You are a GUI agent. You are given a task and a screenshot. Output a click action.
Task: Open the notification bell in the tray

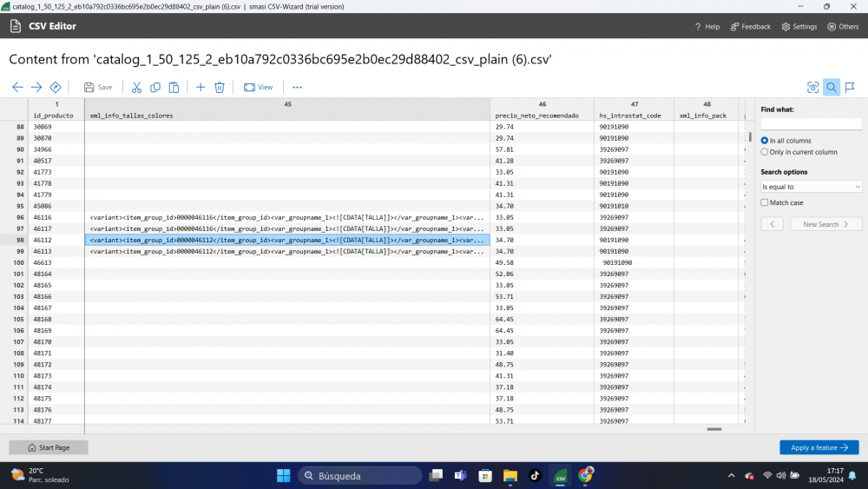(x=852, y=476)
